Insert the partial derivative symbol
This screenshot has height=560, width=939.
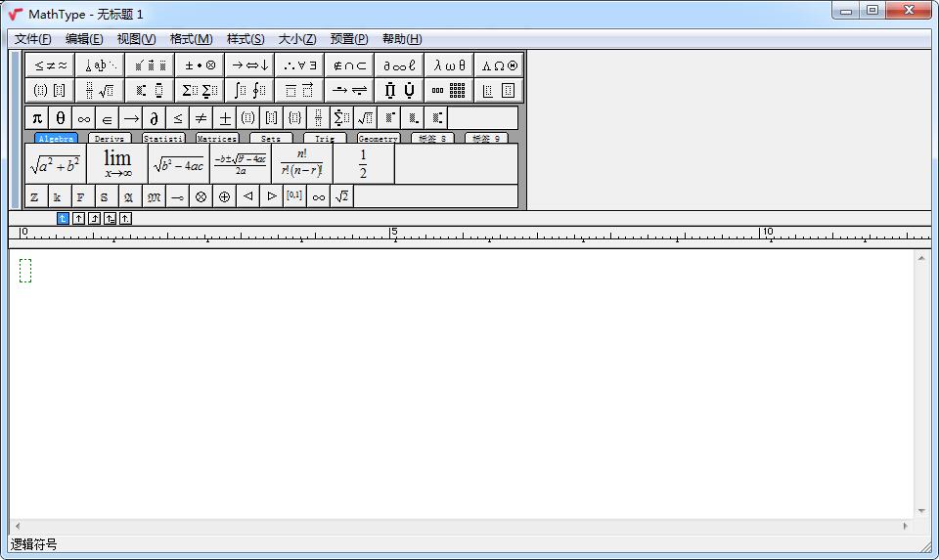pyautogui.click(x=154, y=118)
